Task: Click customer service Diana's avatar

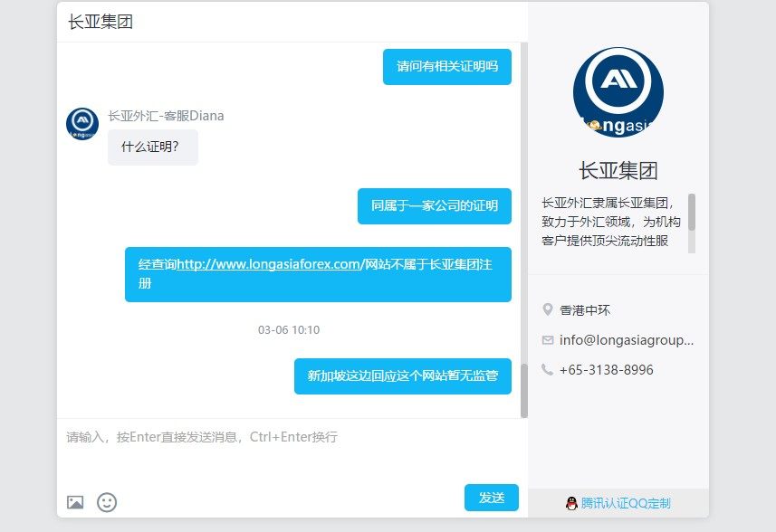Action: [x=82, y=124]
